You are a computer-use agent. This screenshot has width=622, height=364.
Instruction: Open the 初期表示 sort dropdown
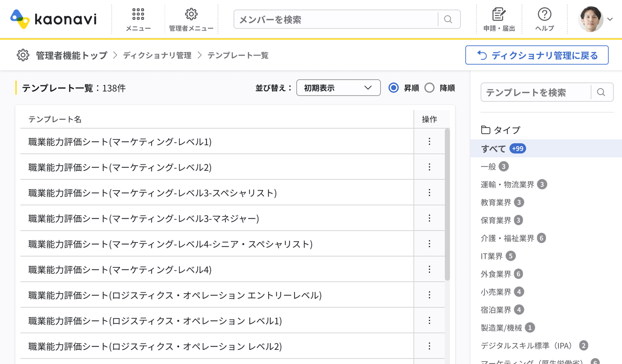tap(338, 88)
